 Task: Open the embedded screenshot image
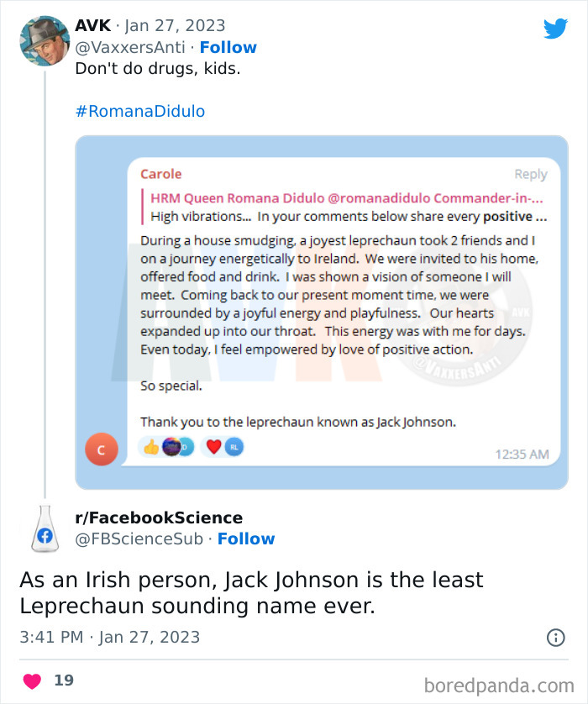tap(322, 312)
